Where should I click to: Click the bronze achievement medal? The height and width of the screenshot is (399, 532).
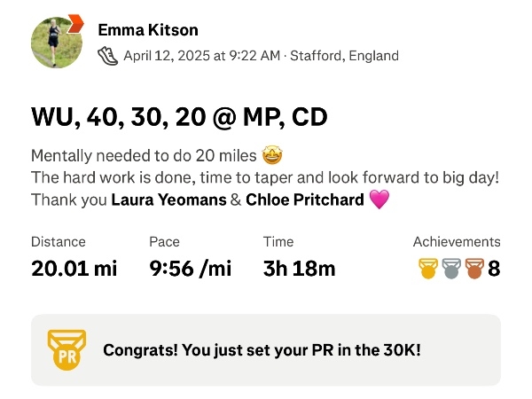(x=474, y=269)
